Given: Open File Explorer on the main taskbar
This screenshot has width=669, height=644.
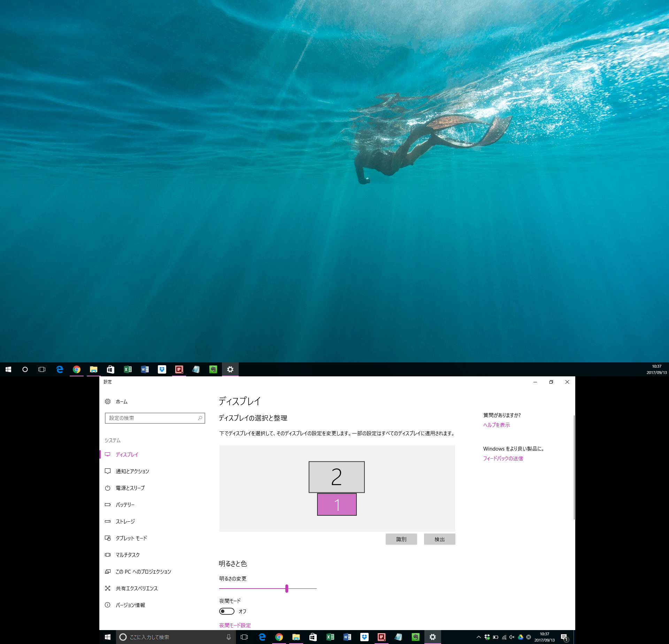Looking at the screenshot, I should tap(296, 637).
